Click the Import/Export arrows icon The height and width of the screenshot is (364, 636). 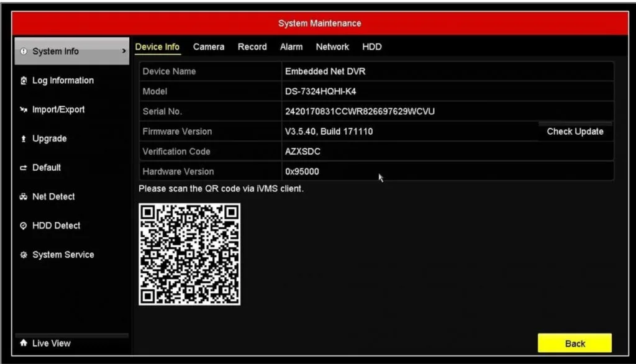pyautogui.click(x=24, y=109)
